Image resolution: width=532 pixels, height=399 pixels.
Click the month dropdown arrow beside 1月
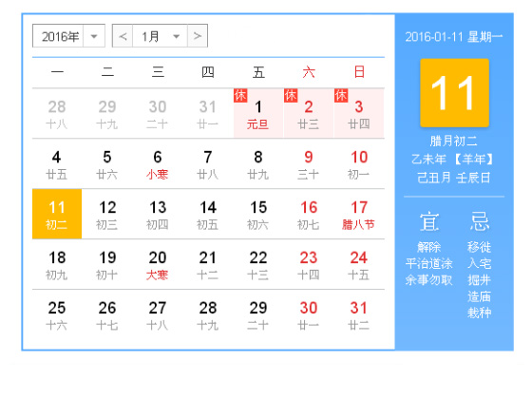click(x=176, y=36)
